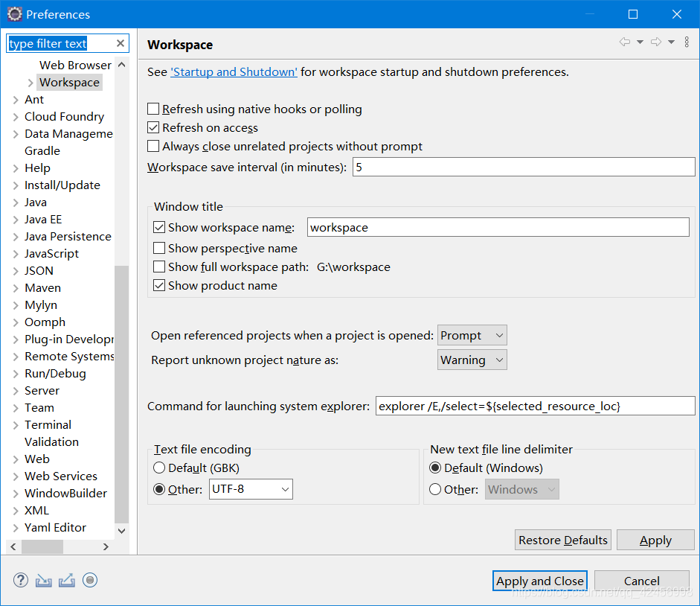Select Java EE preference category
The image size is (700, 606).
tap(43, 220)
